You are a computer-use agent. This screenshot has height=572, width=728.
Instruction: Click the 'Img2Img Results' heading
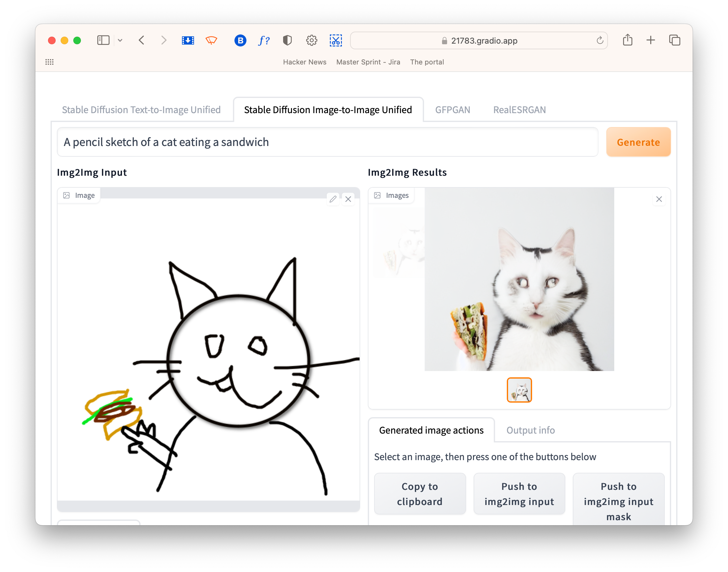click(x=407, y=173)
